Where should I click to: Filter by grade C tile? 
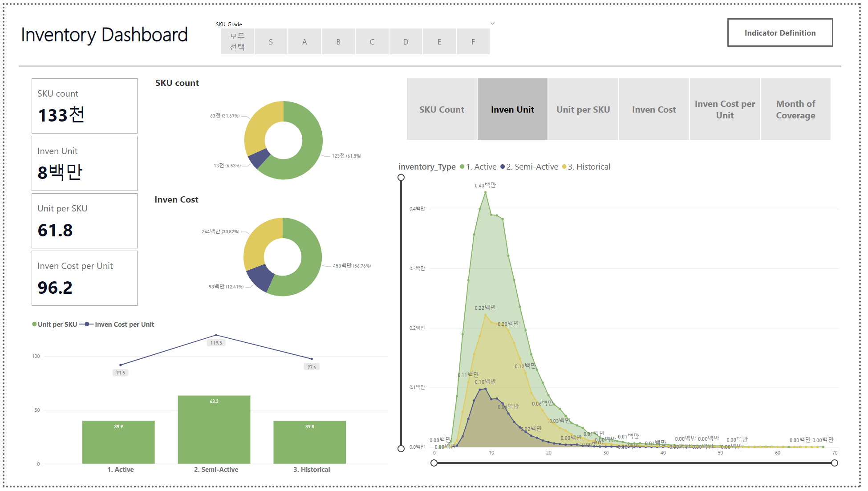pos(372,42)
